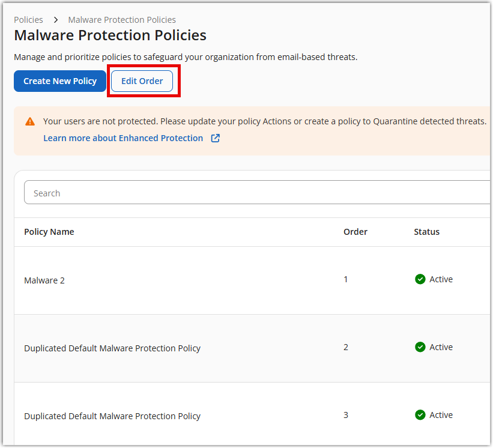This screenshot has height=448, width=493.
Task: Click the breadcrumb chevron separator after Policies
Action: 55,20
